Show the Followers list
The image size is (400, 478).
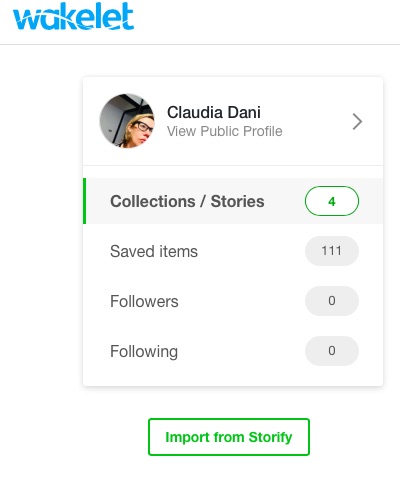[233, 301]
